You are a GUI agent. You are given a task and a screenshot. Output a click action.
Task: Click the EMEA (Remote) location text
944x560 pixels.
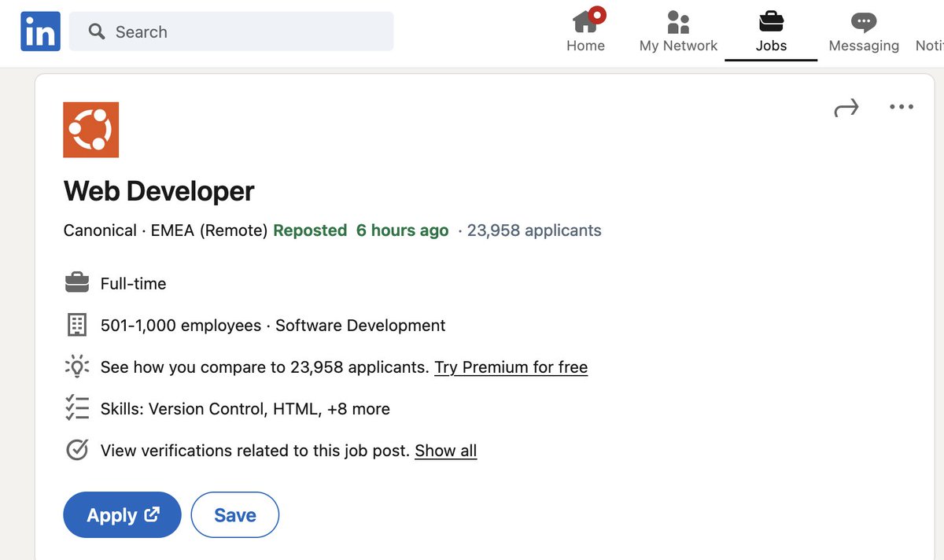pyautogui.click(x=209, y=230)
